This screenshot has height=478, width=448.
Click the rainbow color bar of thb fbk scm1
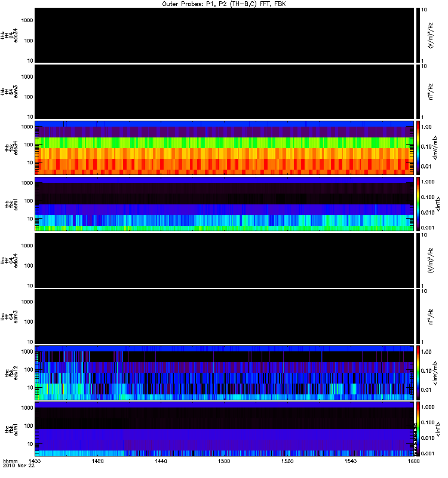[418, 204]
